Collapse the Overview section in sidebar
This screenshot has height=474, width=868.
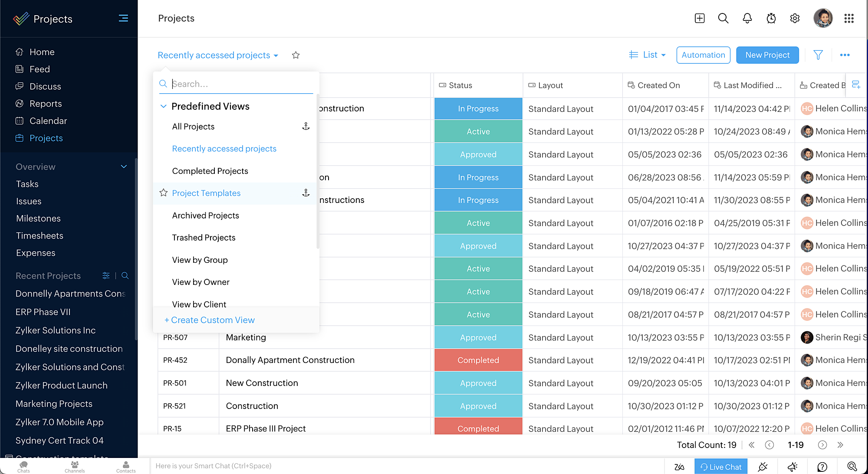[x=124, y=167]
